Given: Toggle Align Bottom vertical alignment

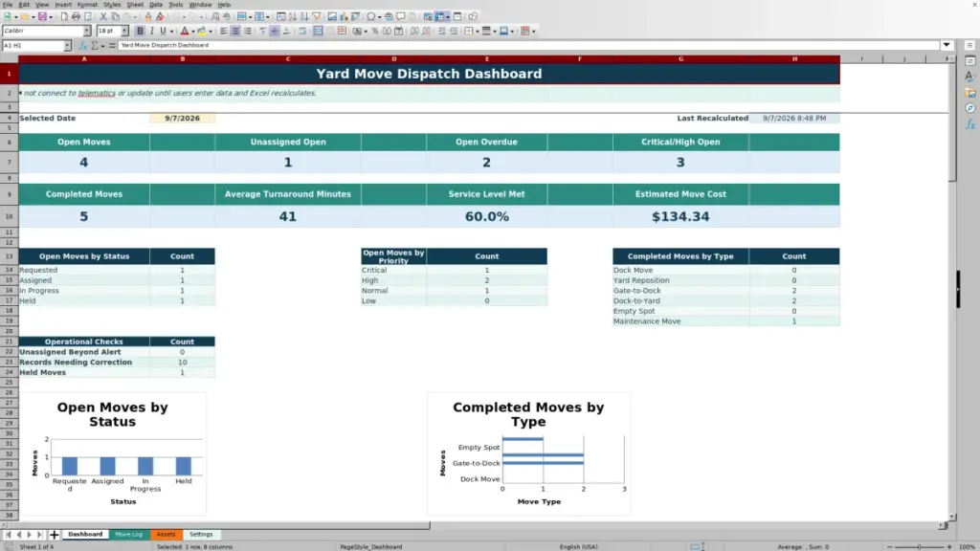Looking at the screenshot, I should [x=286, y=31].
